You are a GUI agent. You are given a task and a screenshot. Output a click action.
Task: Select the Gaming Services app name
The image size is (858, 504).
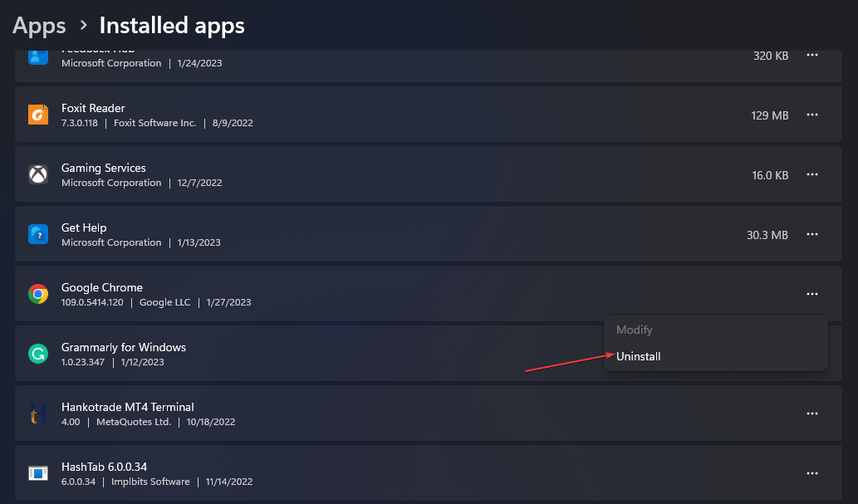pos(104,168)
